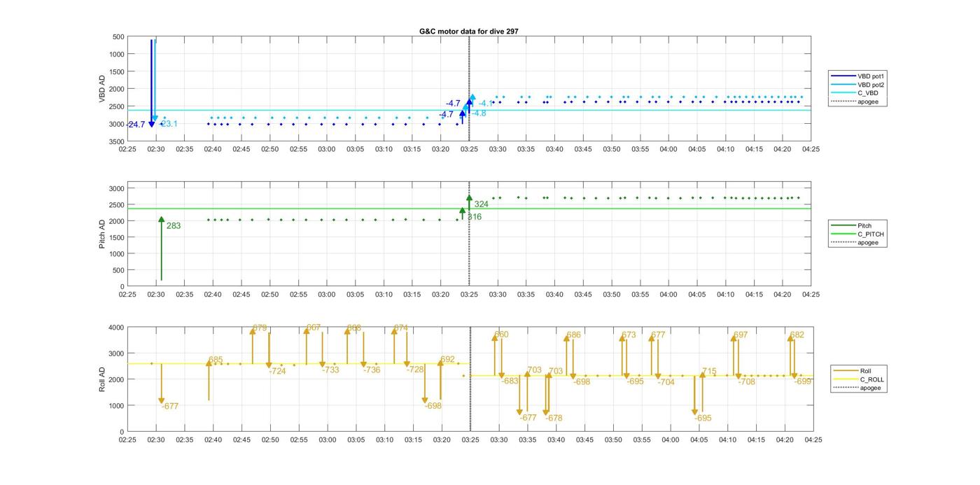980x485 pixels.
Task: Click apogee entry in the Pitch legend
Action: click(854, 243)
